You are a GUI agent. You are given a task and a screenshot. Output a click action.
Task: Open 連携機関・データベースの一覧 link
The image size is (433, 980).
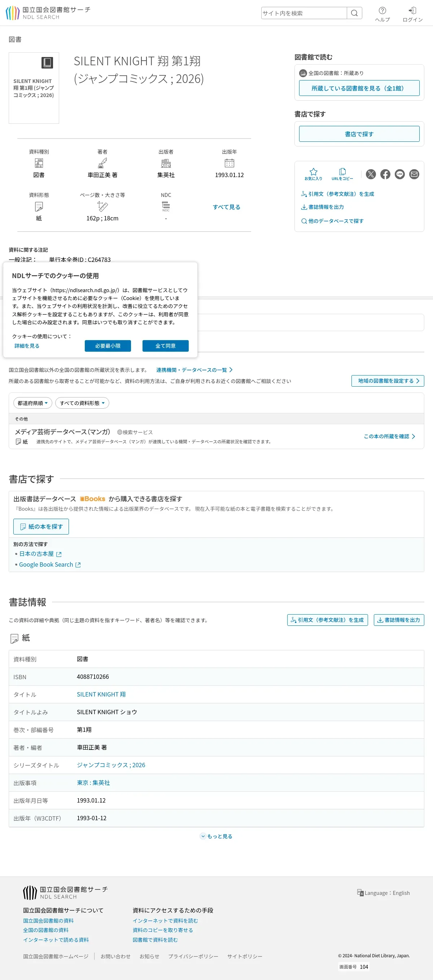pos(194,370)
